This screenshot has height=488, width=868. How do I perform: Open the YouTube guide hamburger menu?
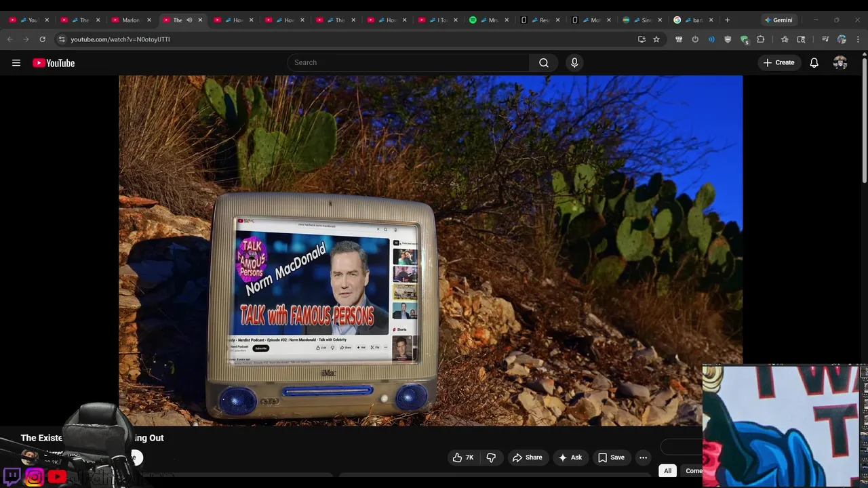[16, 63]
